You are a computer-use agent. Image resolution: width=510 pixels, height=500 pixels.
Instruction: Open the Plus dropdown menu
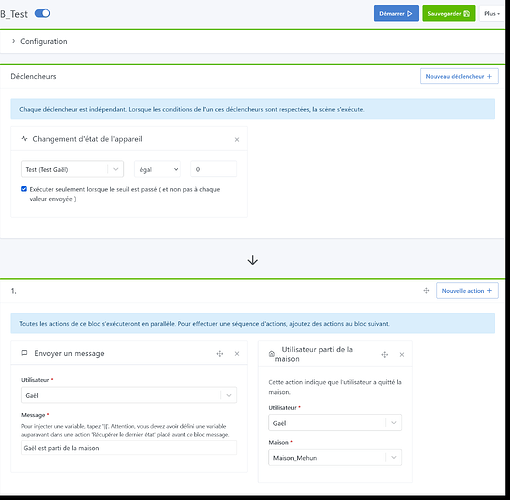coord(492,14)
